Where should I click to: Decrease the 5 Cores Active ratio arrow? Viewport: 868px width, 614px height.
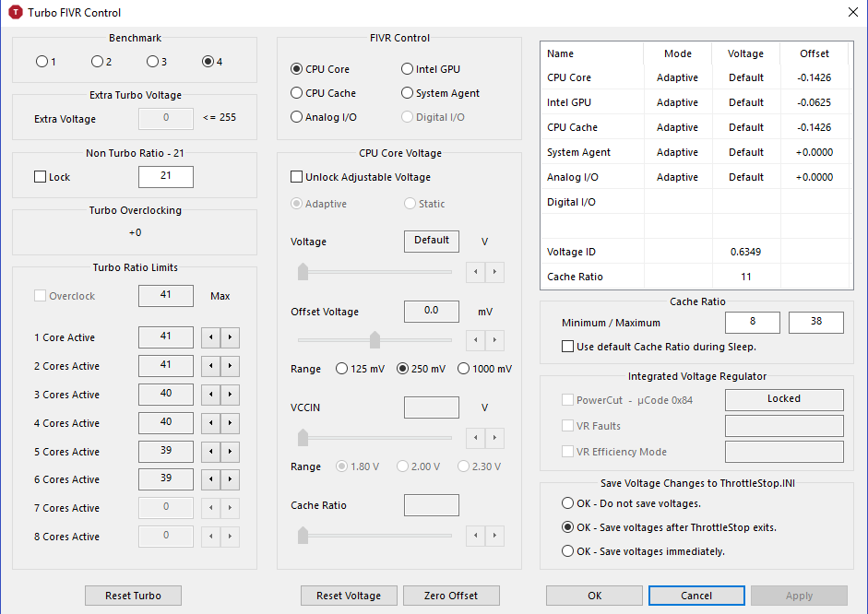[x=211, y=452]
